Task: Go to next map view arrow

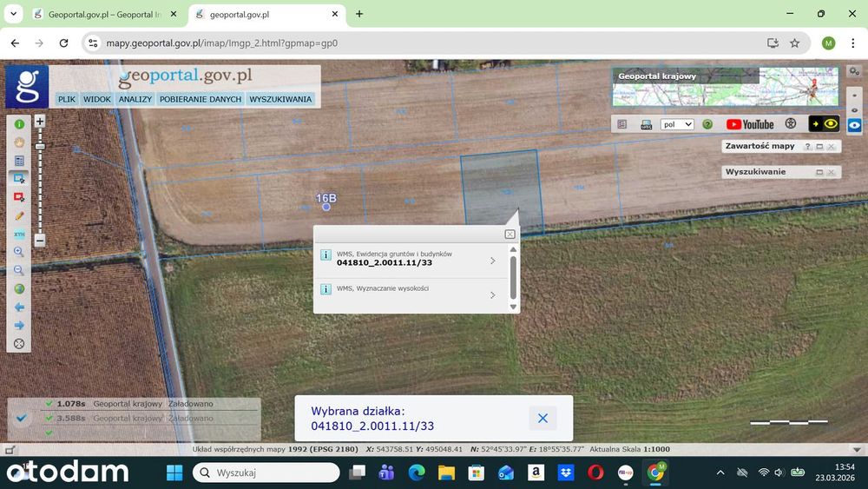Action: click(x=19, y=325)
